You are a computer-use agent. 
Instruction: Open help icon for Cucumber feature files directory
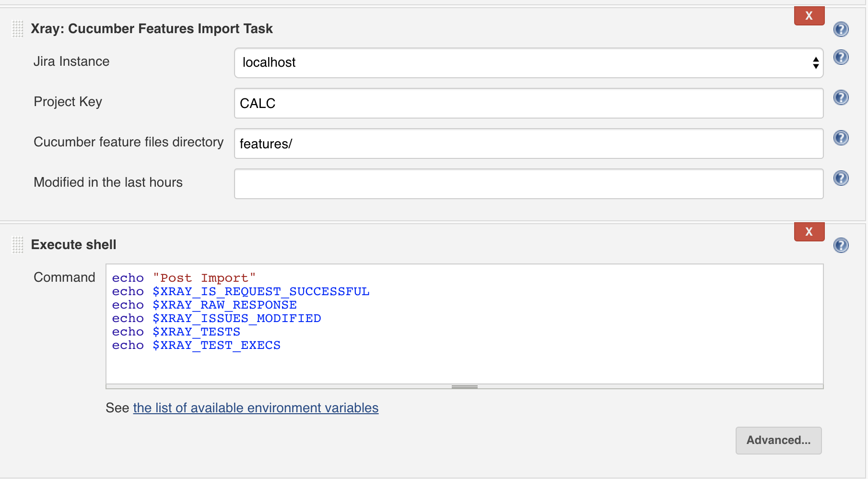[841, 138]
